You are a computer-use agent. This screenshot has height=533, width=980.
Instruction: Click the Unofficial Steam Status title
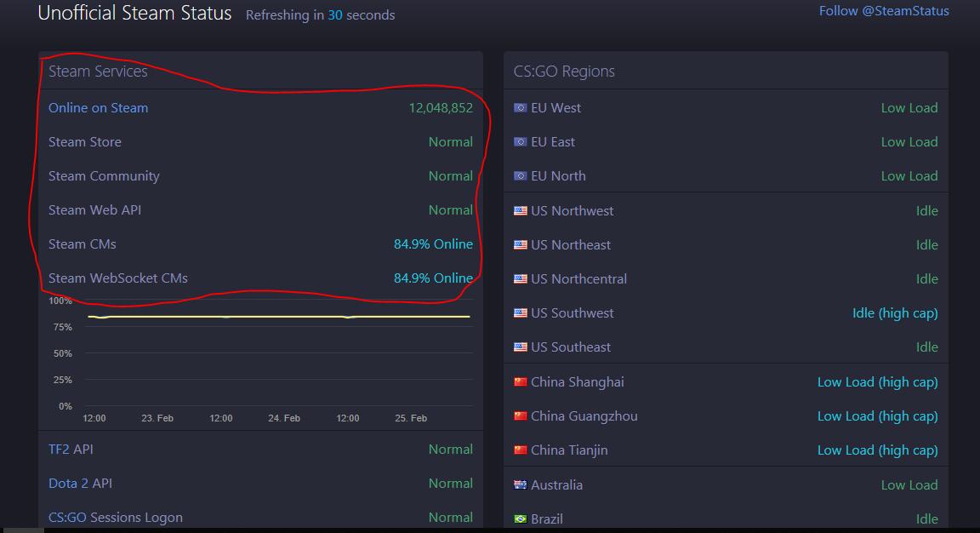135,14
